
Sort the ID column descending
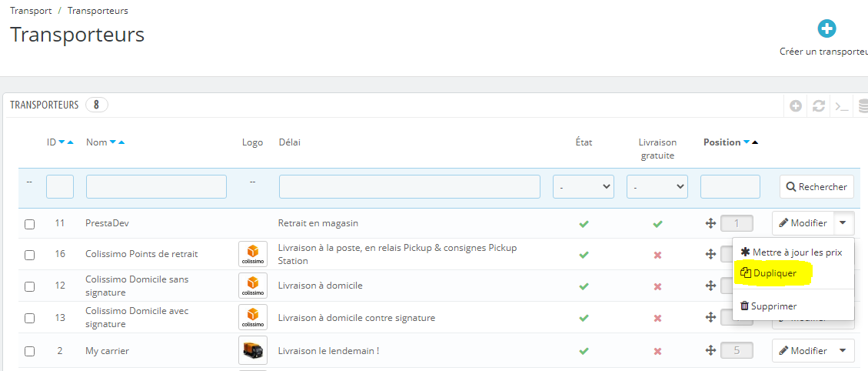point(62,142)
